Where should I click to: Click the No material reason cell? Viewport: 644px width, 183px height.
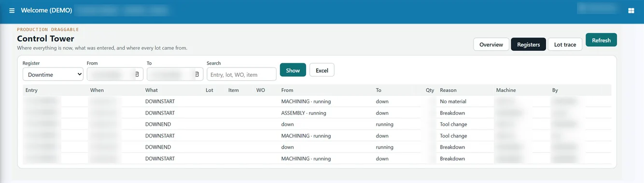(453, 101)
